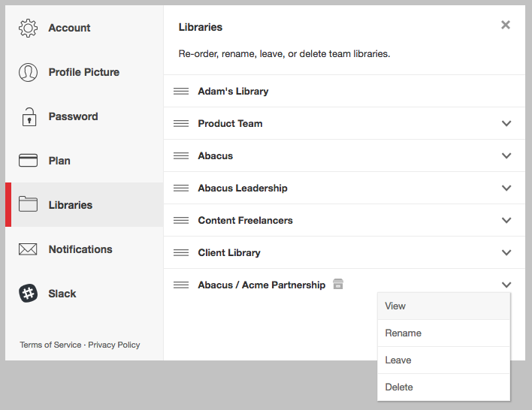Open the Abacus library dropdown chevron
Screen dimensions: 532x410
coord(506,155)
